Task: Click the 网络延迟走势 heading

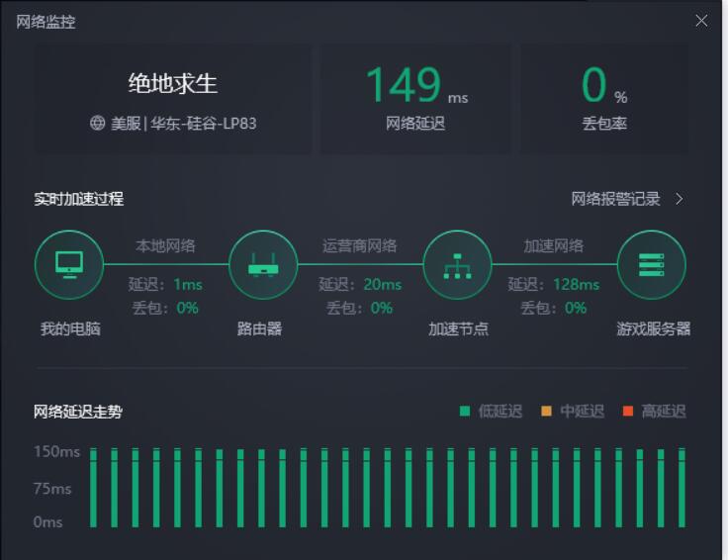Action: [x=77, y=412]
